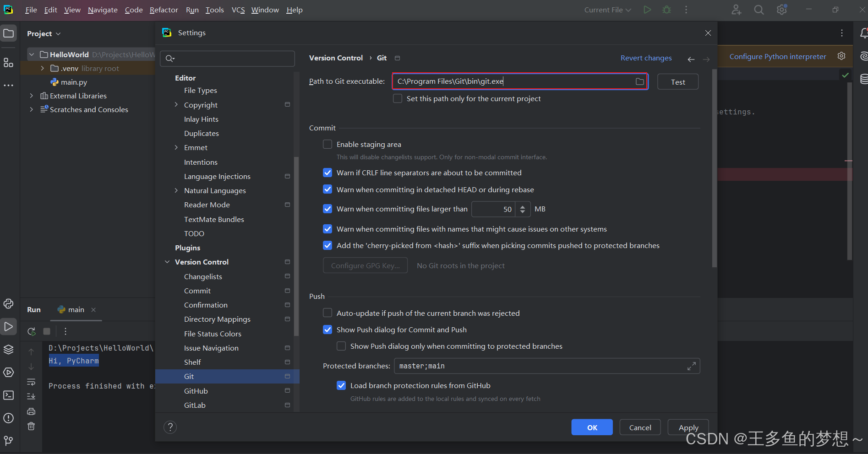Click the Debug bug icon in toolbar
Image resolution: width=868 pixels, height=454 pixels.
coord(667,10)
